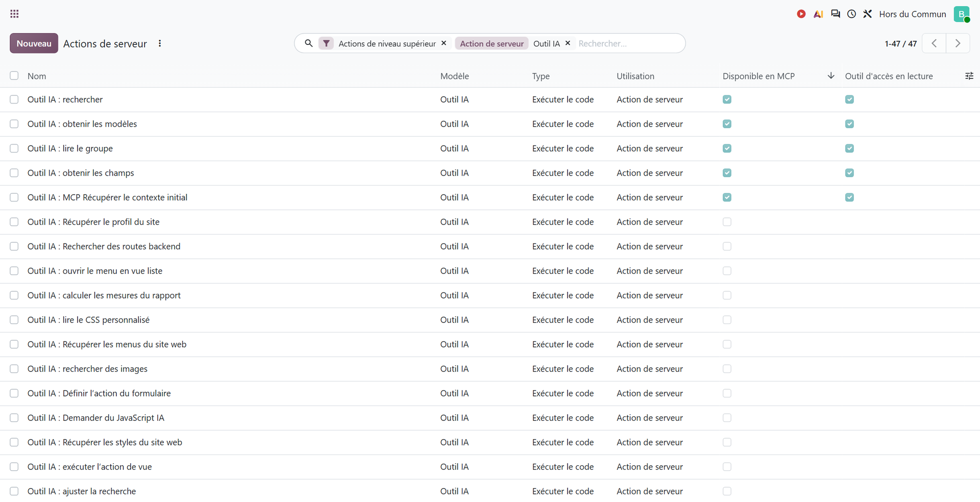Screen dimensions: 980x502
Task: Open record 'Outil IA : MCP Récupérer le contexte initial'
Action: [107, 197]
